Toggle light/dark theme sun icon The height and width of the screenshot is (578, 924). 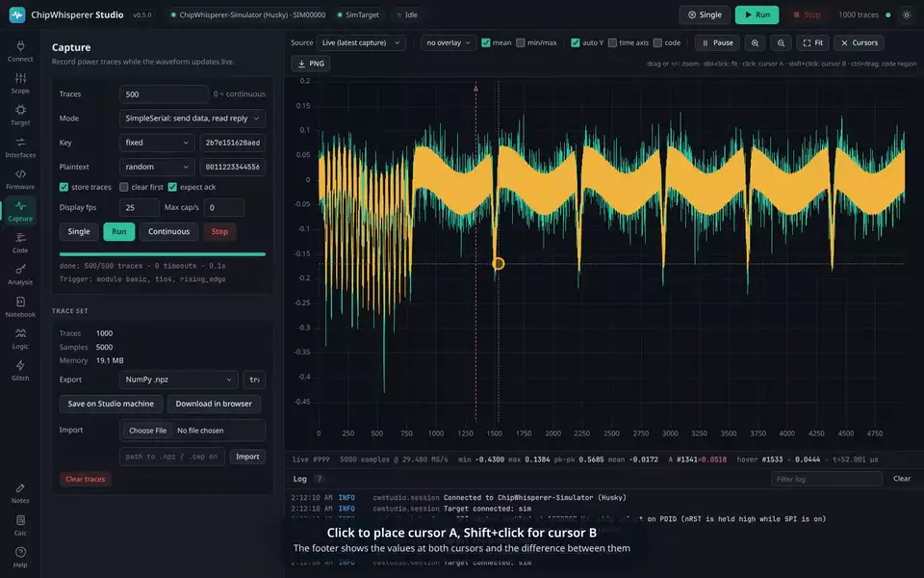pos(907,14)
